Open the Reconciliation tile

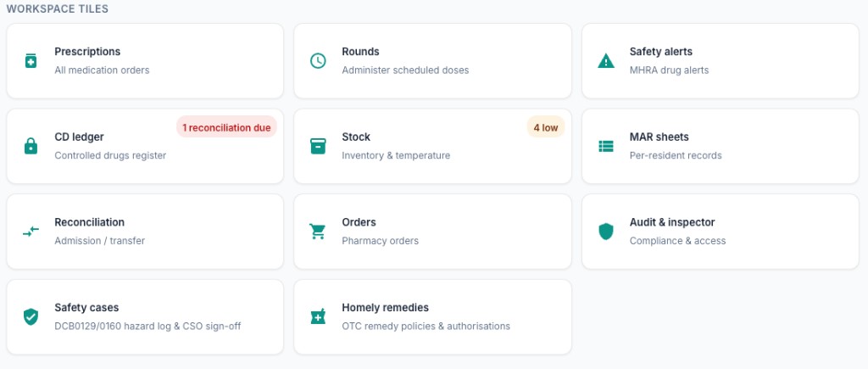[145, 232]
